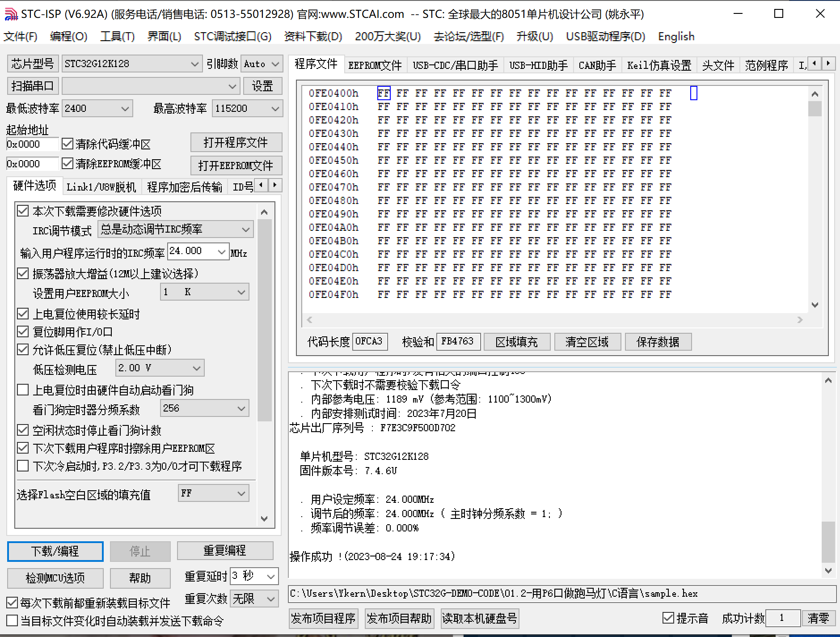
Task: Switch to Keil仿真设置 tab
Action: click(x=659, y=65)
